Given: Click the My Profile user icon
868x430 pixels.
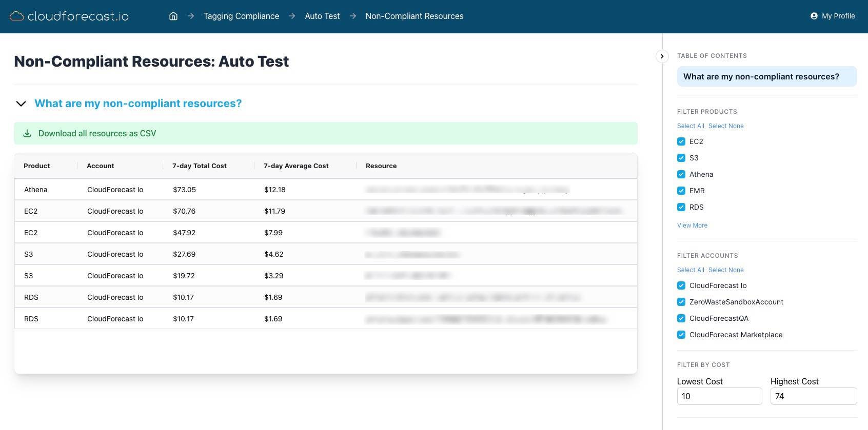Looking at the screenshot, I should pos(814,16).
